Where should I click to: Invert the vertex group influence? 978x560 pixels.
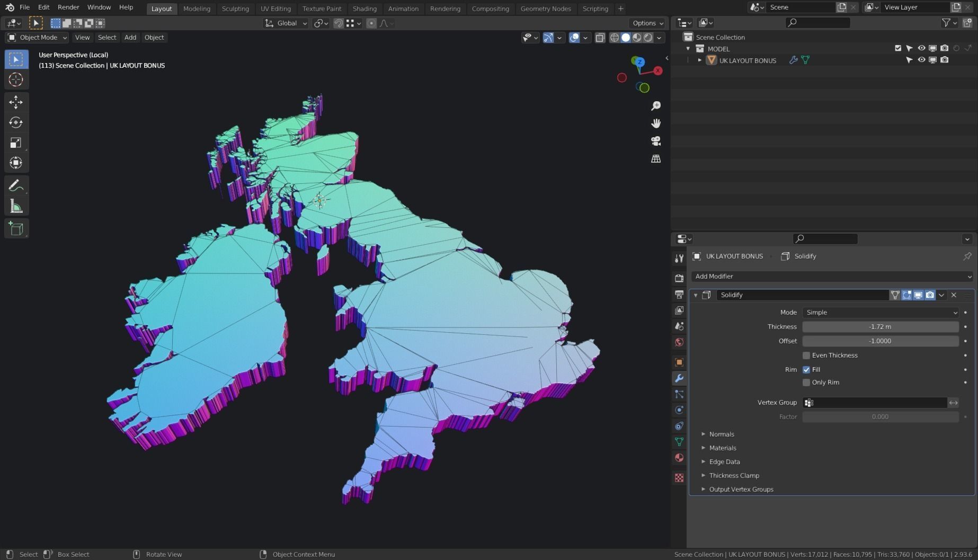953,403
